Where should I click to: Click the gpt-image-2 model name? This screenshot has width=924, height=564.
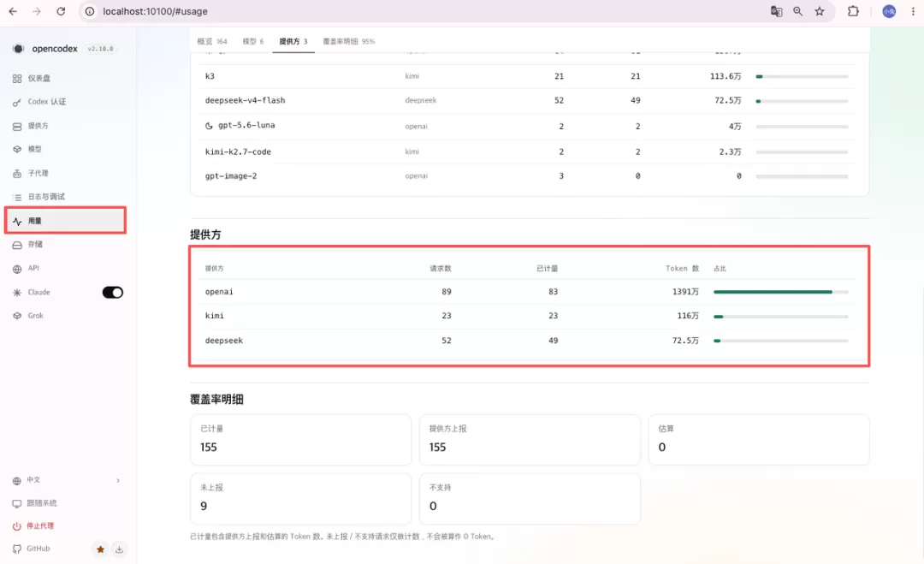(231, 176)
